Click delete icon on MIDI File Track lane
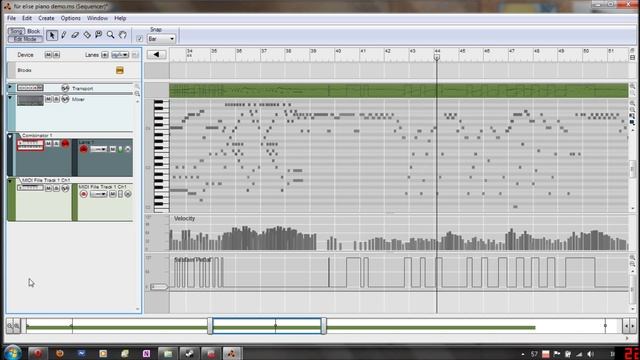Screen dimensions: 640x360 click(128, 194)
